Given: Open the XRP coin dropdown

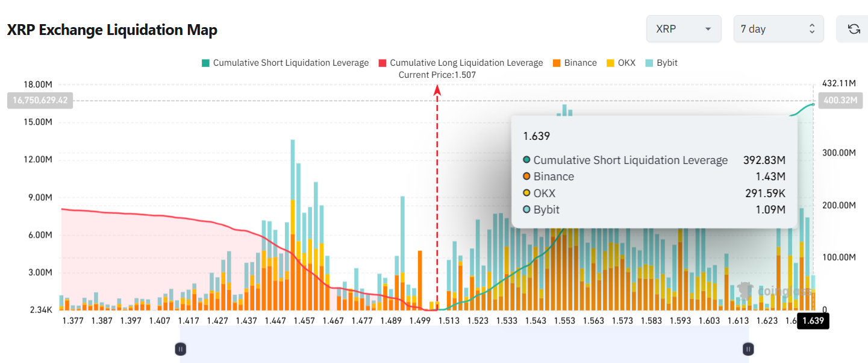Looking at the screenshot, I should [684, 29].
